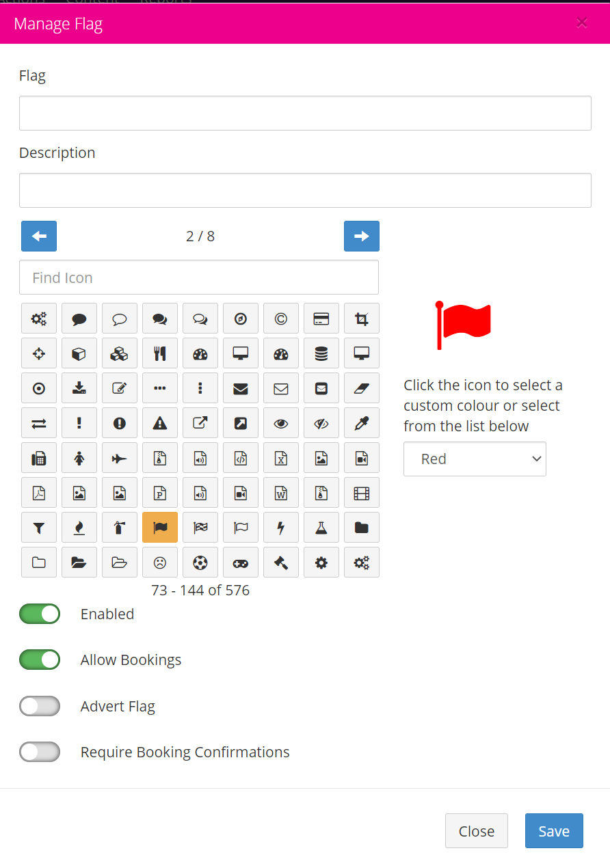Choose the crop tool icon

[x=362, y=318]
